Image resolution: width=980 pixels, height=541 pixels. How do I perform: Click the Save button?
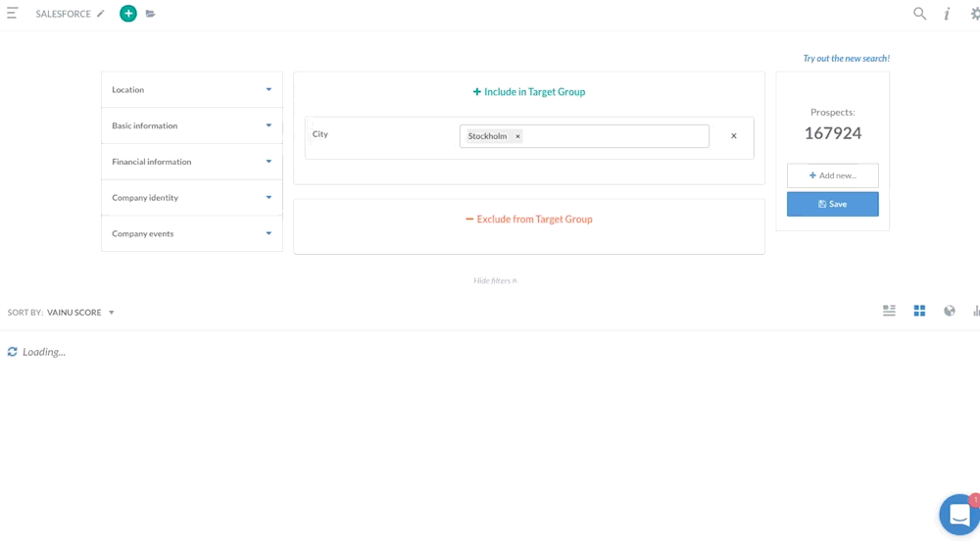[x=832, y=204]
